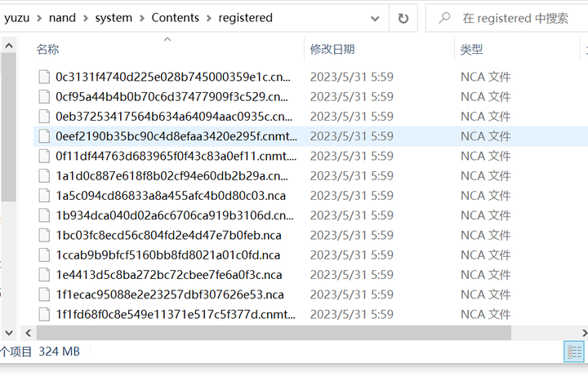Expand the chevron after system breadcrumb

pos(142,18)
